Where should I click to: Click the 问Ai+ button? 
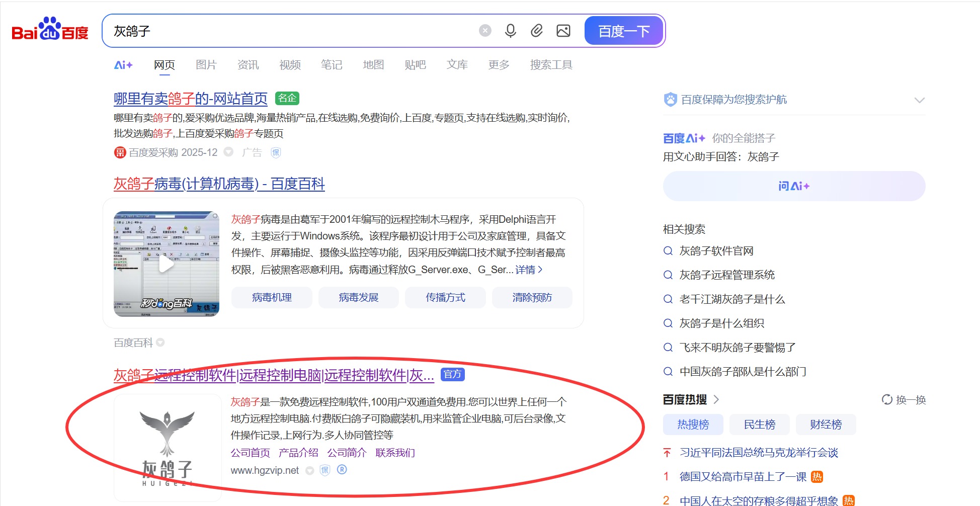point(793,186)
